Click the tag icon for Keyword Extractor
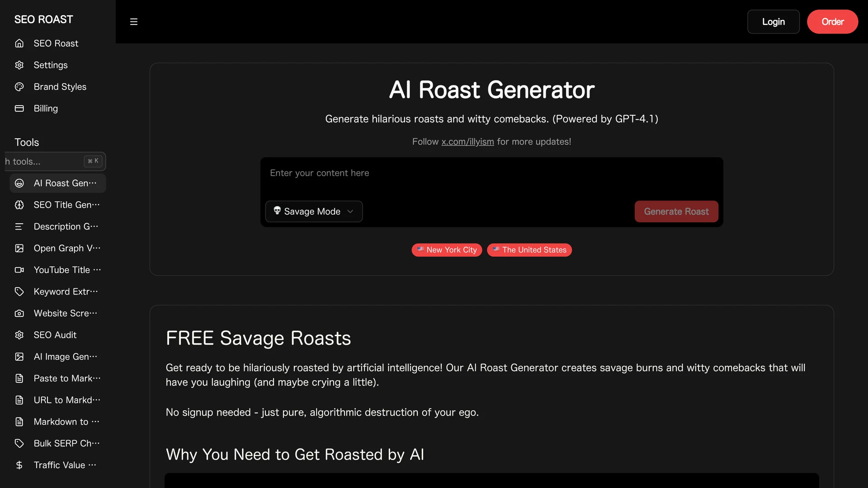Screen dimensions: 868x488 click(19, 291)
